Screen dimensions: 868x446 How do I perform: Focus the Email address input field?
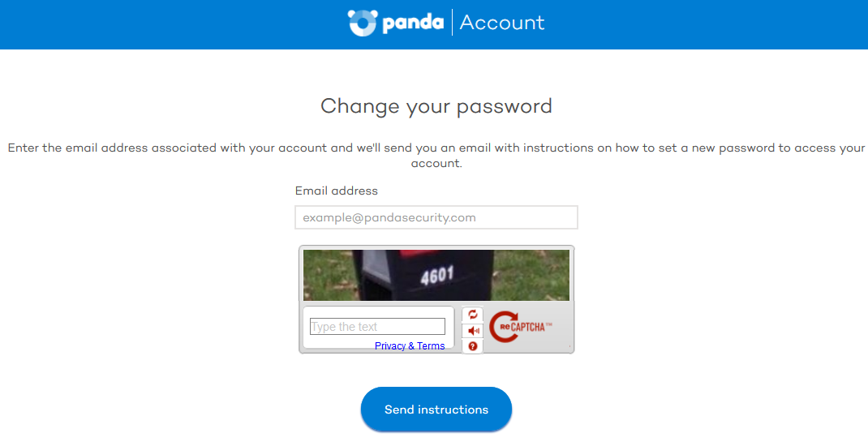click(436, 217)
